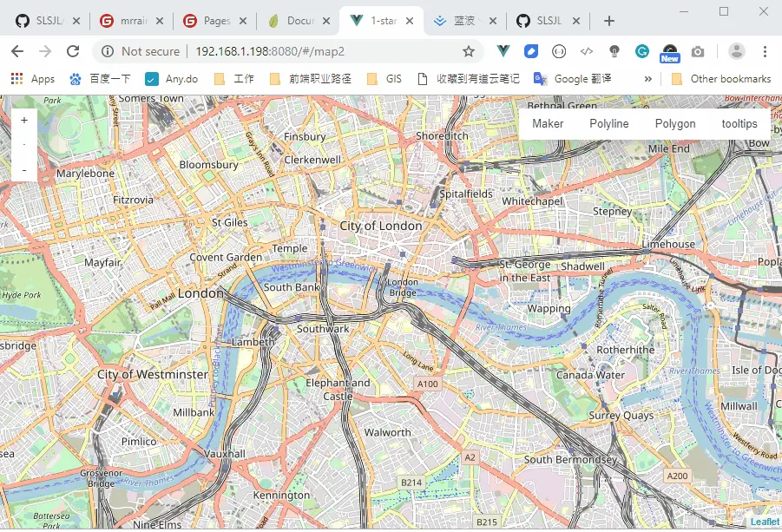This screenshot has height=532, width=782.
Task: Click the Whitechapel map label
Action: click(x=532, y=201)
